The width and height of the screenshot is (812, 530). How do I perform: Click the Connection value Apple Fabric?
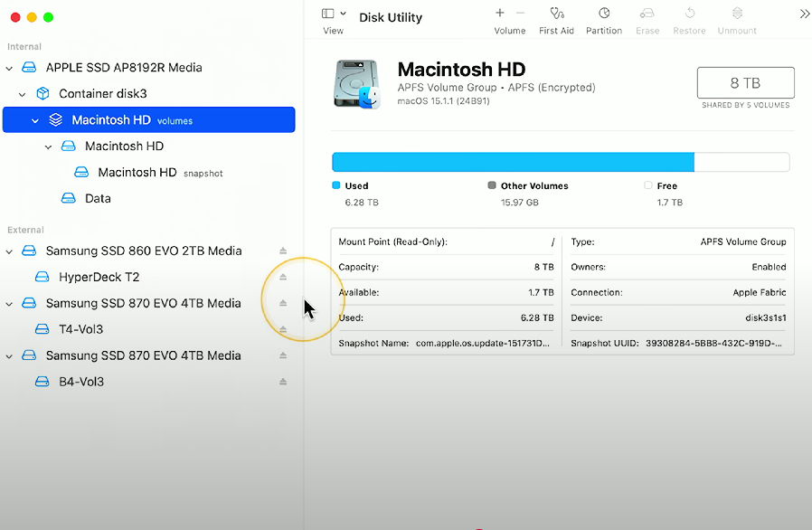tap(760, 292)
